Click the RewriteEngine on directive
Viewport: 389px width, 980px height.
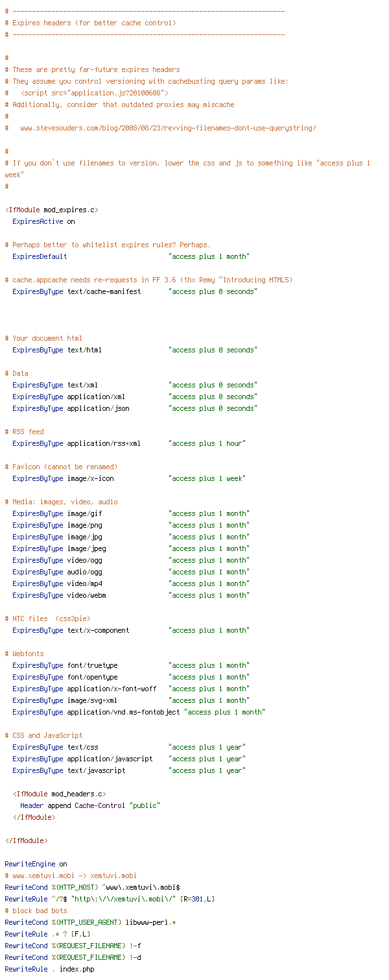pyautogui.click(x=36, y=864)
